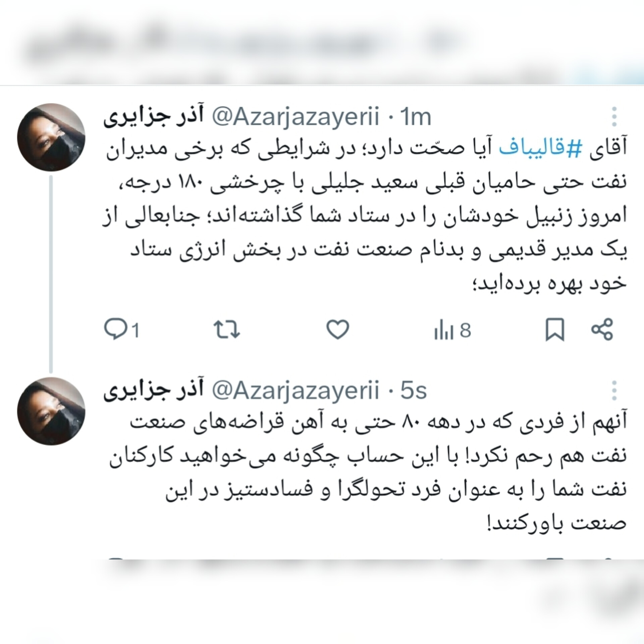Open the second tweet author's profile photo
The height and width of the screenshot is (644, 644).
click(x=51, y=411)
